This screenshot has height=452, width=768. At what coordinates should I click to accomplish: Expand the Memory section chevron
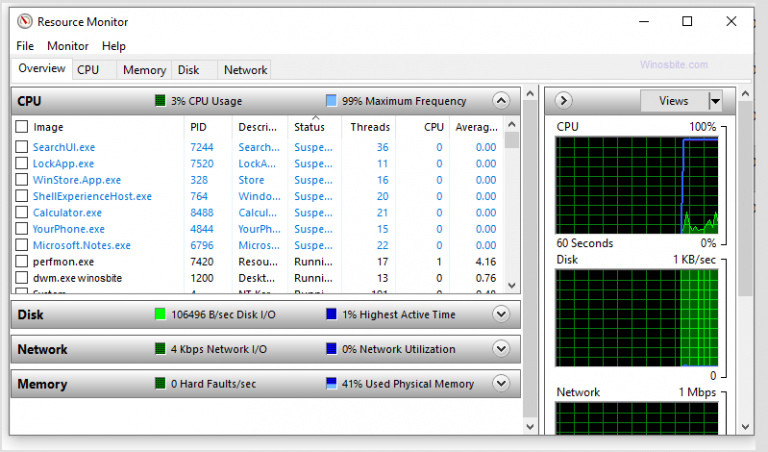click(501, 384)
